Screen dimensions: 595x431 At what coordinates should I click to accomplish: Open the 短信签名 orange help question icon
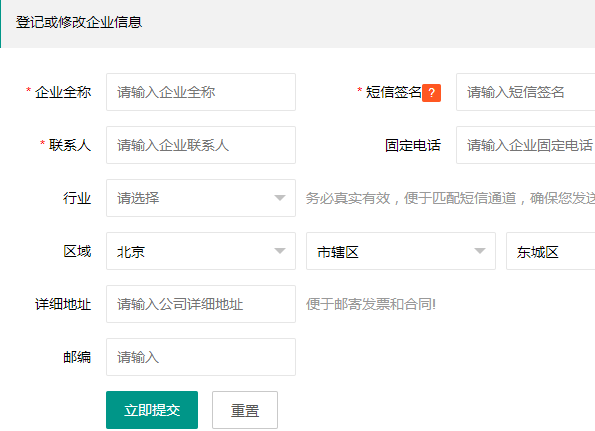431,93
